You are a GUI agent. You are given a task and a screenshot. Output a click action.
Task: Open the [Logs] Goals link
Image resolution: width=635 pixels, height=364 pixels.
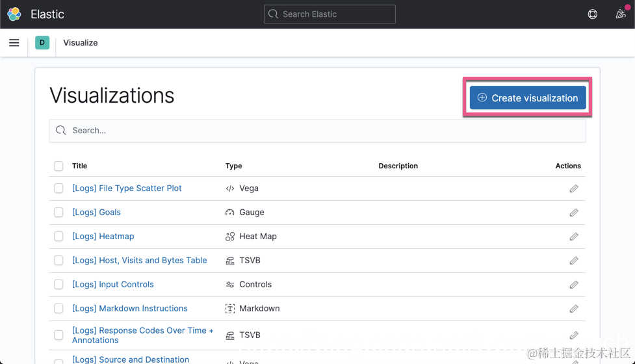(96, 212)
